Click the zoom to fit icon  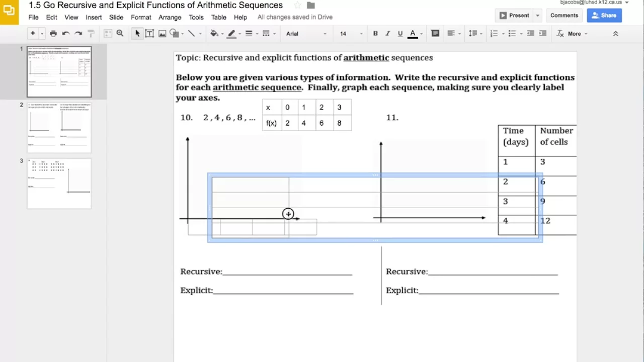click(108, 34)
